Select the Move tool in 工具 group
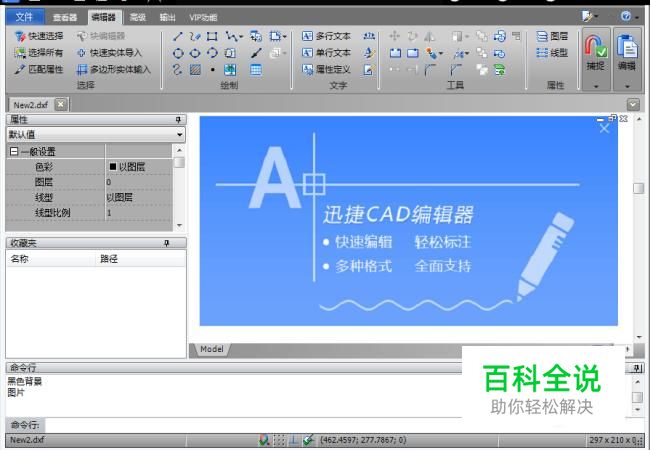The height and width of the screenshot is (450, 650). coord(395,36)
